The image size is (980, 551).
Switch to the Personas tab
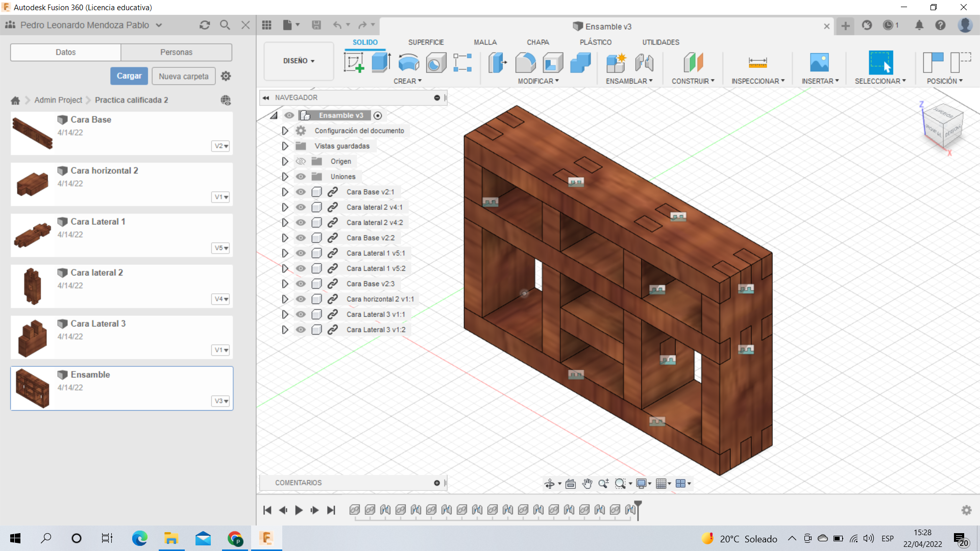pos(176,52)
